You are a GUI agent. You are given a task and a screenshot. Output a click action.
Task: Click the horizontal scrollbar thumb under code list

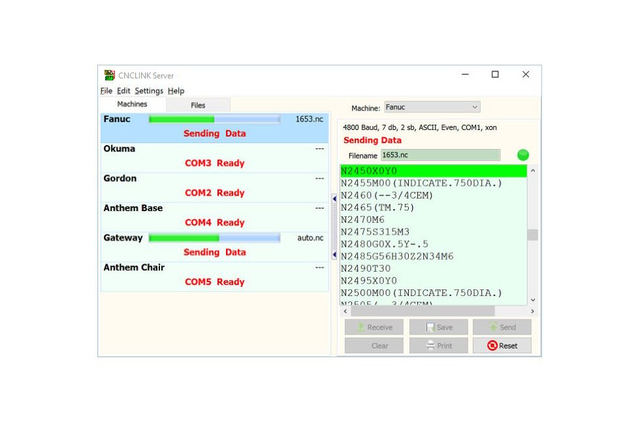423,311
